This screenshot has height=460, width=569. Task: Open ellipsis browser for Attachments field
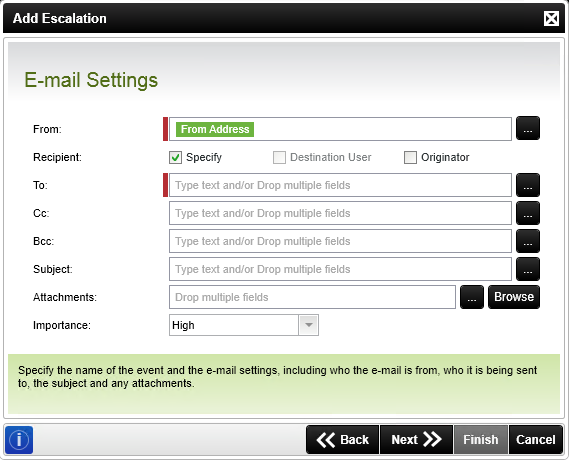(472, 297)
